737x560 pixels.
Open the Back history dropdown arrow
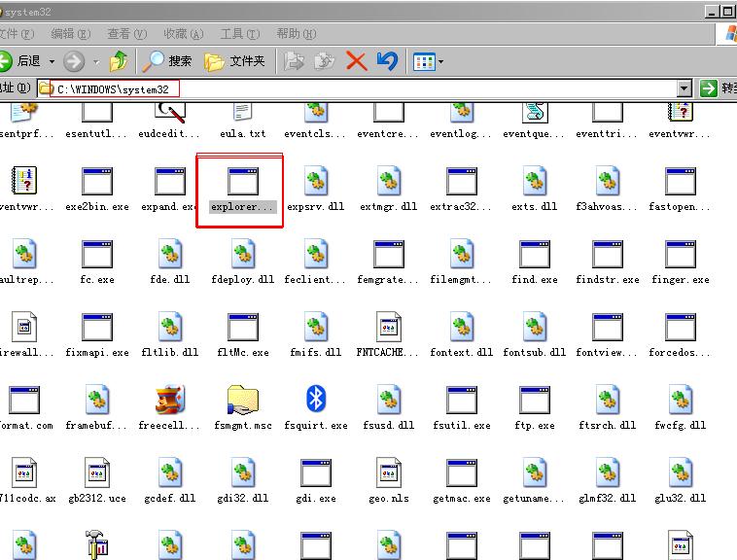[x=52, y=61]
